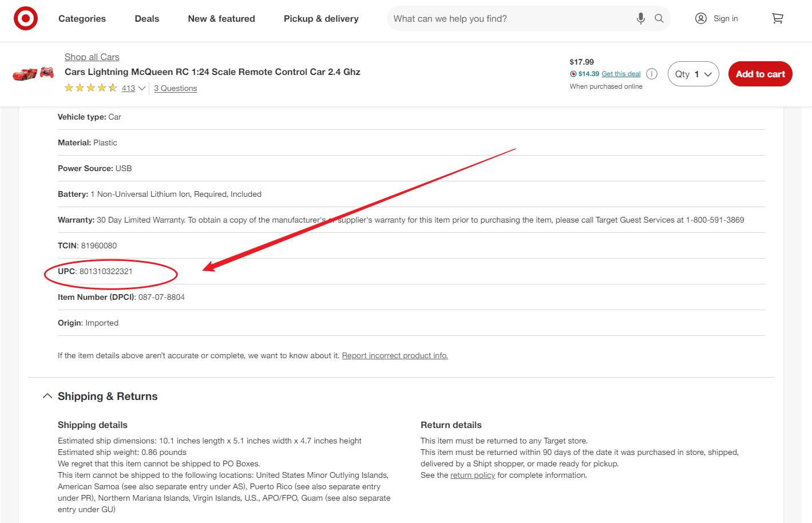Expand the 413 ratings dropdown

click(x=134, y=88)
